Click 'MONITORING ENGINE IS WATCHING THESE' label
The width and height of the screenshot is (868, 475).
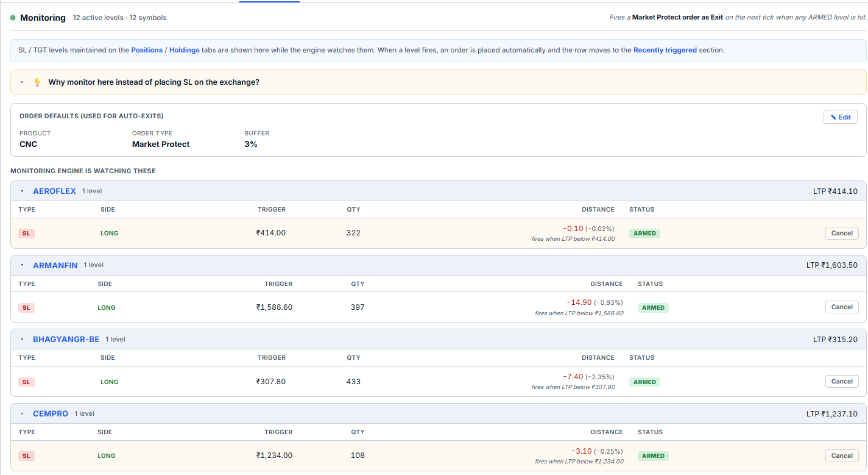coord(83,171)
